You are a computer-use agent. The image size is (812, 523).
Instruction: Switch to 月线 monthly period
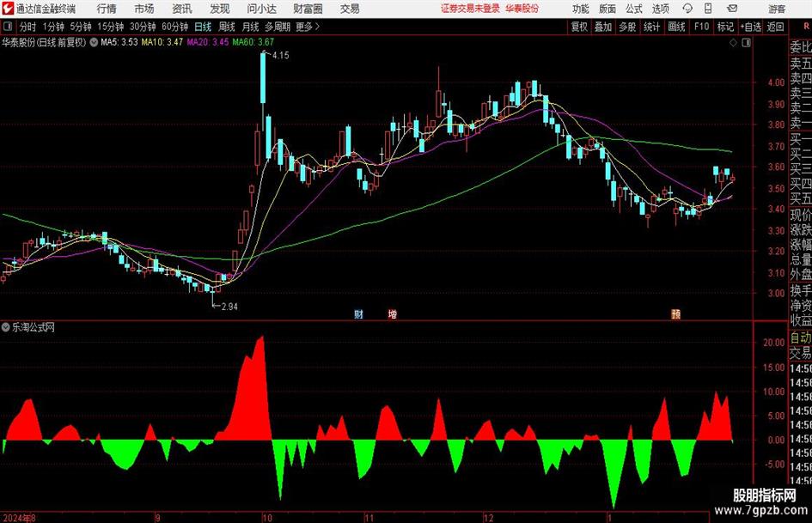tap(250, 27)
